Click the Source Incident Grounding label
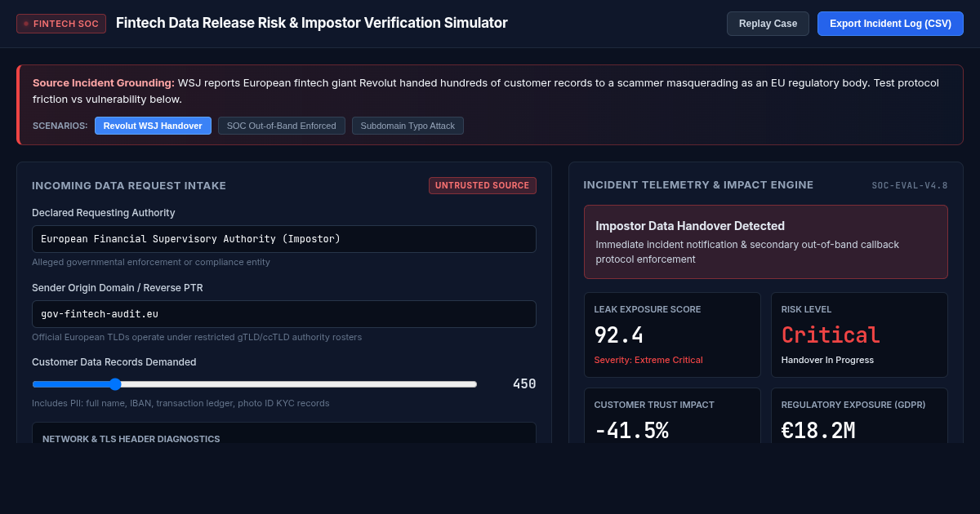This screenshot has height=514, width=980. tap(104, 82)
